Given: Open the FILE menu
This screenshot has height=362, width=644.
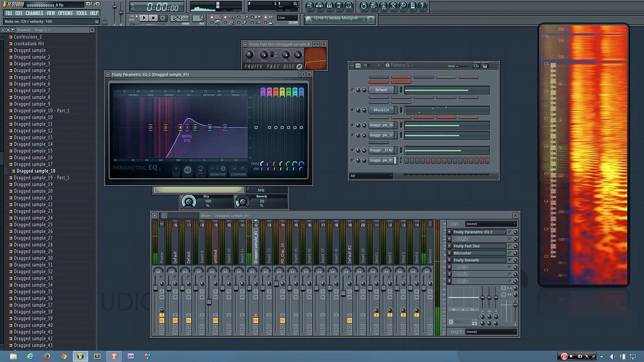Looking at the screenshot, I should (9, 13).
